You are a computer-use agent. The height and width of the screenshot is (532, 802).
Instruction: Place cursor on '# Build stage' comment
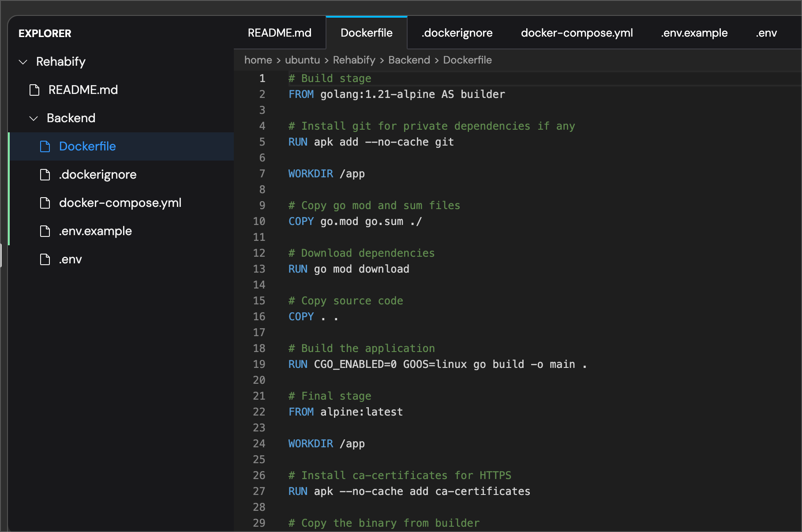(x=330, y=79)
